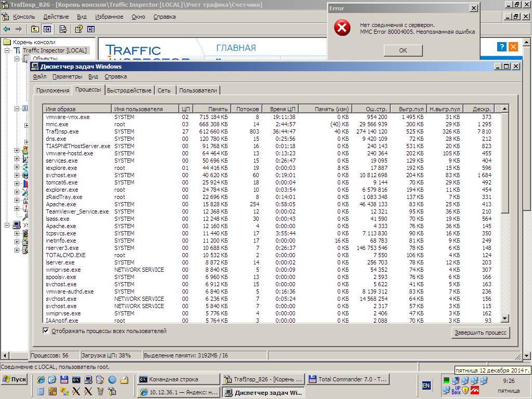532x399 pixels.
Task: Open the computer icon in quick launch
Action: tap(88, 380)
